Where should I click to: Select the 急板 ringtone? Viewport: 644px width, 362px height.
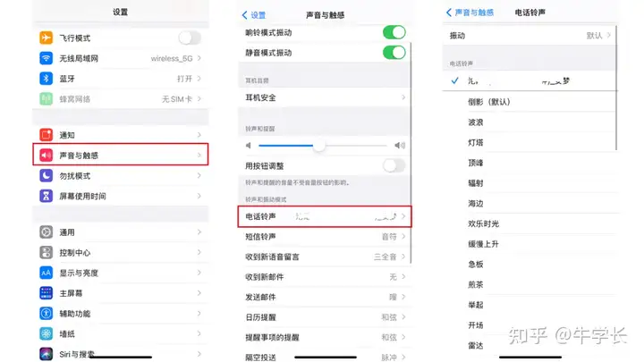(x=530, y=264)
